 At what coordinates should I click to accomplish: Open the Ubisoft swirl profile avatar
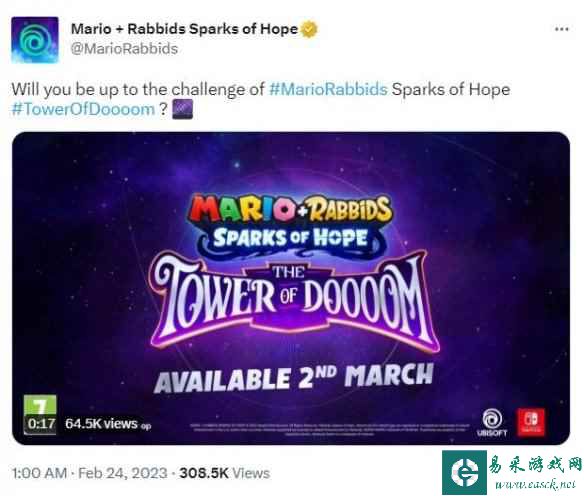[35, 40]
